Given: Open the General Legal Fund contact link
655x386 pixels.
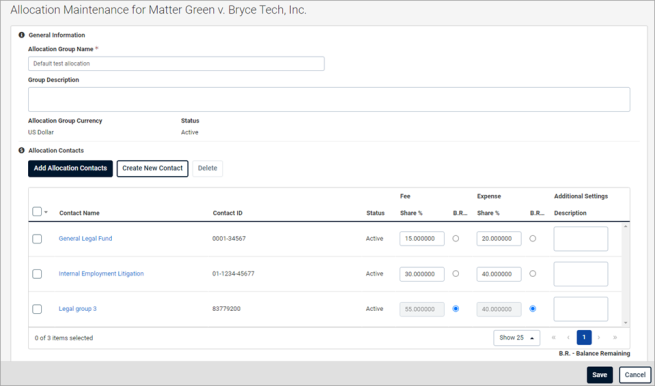Looking at the screenshot, I should coord(85,239).
